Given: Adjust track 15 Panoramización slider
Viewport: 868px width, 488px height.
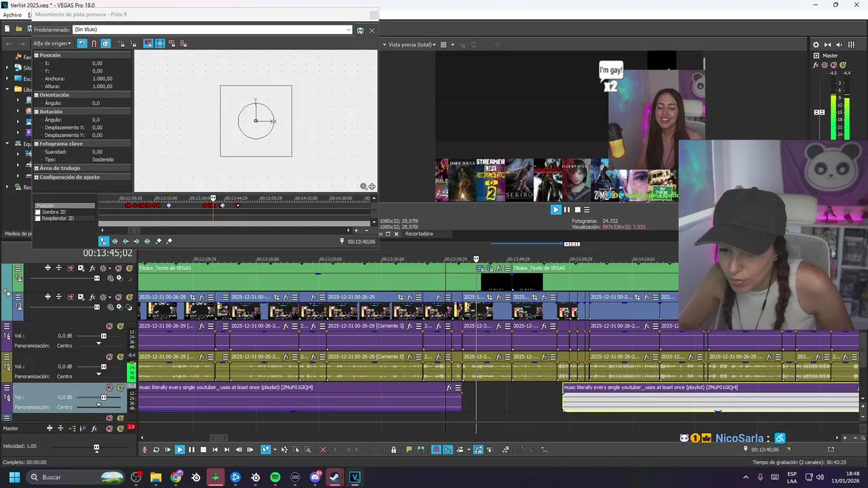Looking at the screenshot, I should point(98,373).
